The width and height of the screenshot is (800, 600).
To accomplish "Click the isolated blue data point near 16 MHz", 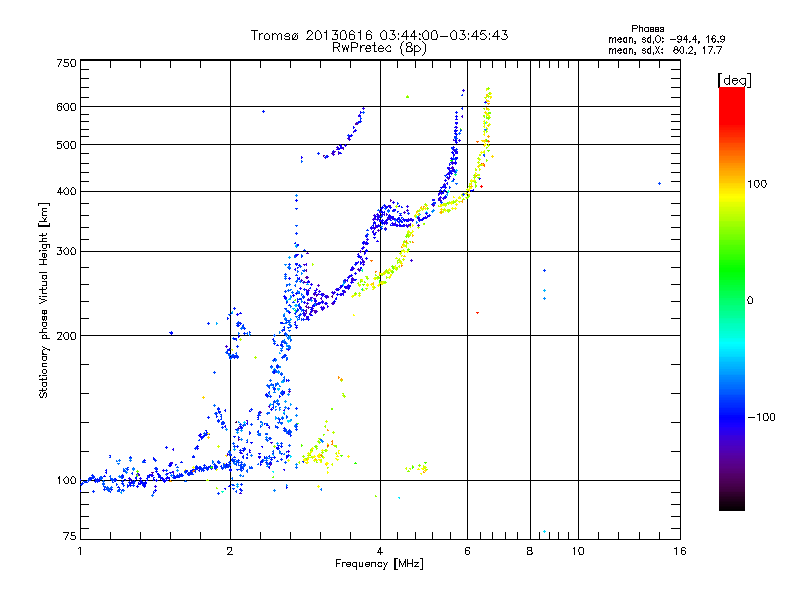I will pyautogui.click(x=659, y=184).
